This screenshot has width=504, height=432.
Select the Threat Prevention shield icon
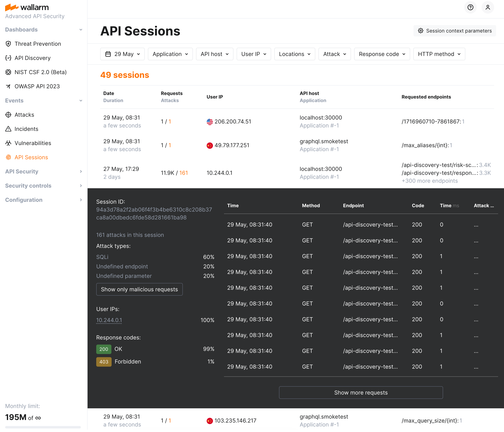[x=8, y=44]
